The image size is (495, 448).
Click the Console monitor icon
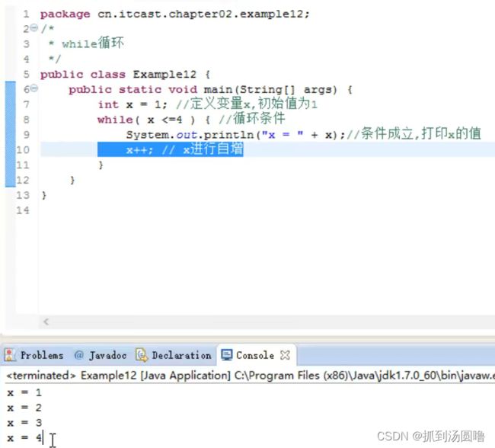pos(227,356)
